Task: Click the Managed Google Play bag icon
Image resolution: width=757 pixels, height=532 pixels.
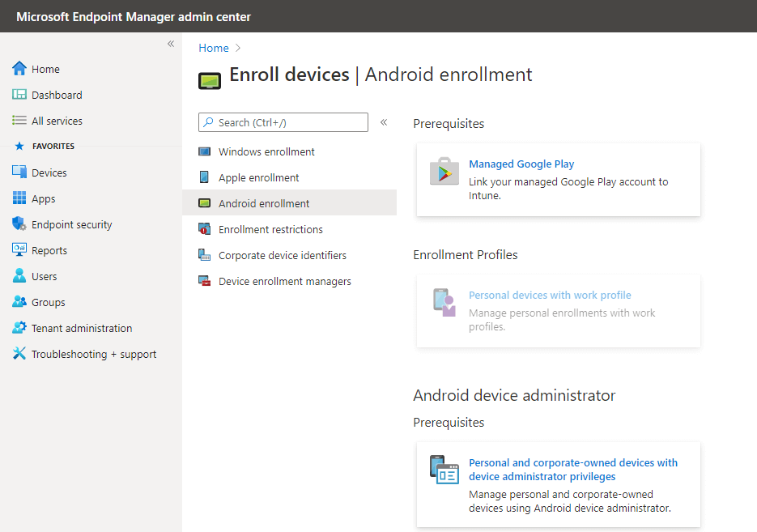Action: [x=444, y=172]
